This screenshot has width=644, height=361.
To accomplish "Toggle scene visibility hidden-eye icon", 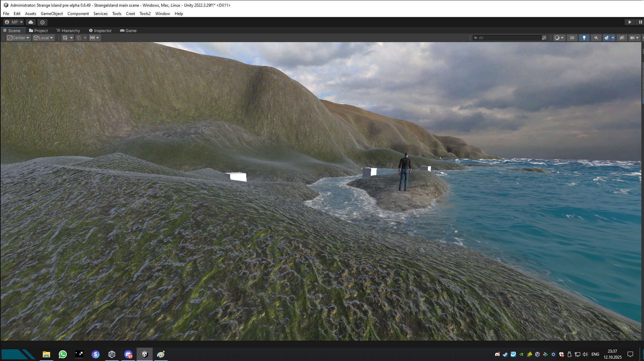I will coord(622,38).
